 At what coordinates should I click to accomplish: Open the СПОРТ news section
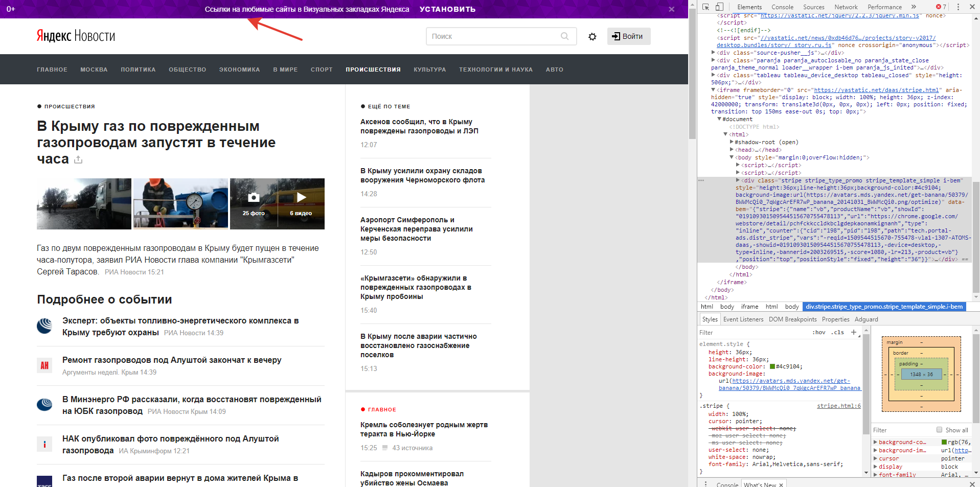coord(322,69)
